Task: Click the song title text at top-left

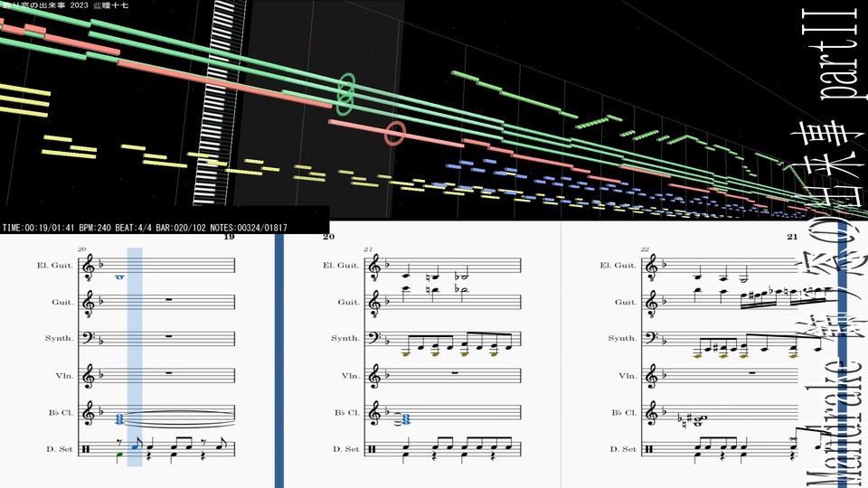Action: [65, 5]
